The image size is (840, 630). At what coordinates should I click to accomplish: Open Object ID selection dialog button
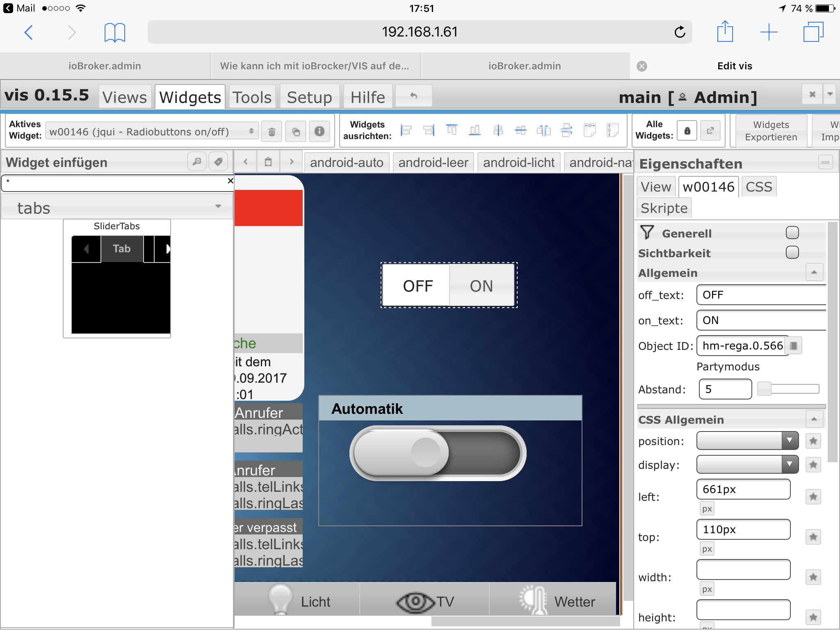click(794, 346)
